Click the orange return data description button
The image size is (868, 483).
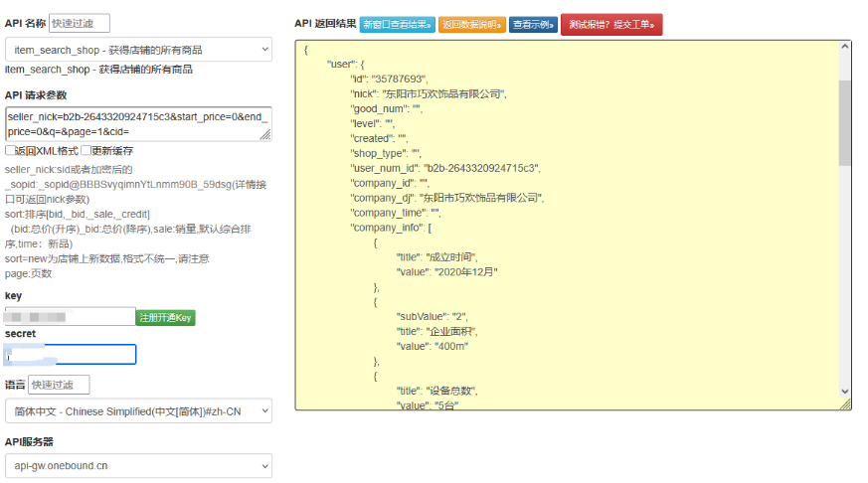[472, 24]
